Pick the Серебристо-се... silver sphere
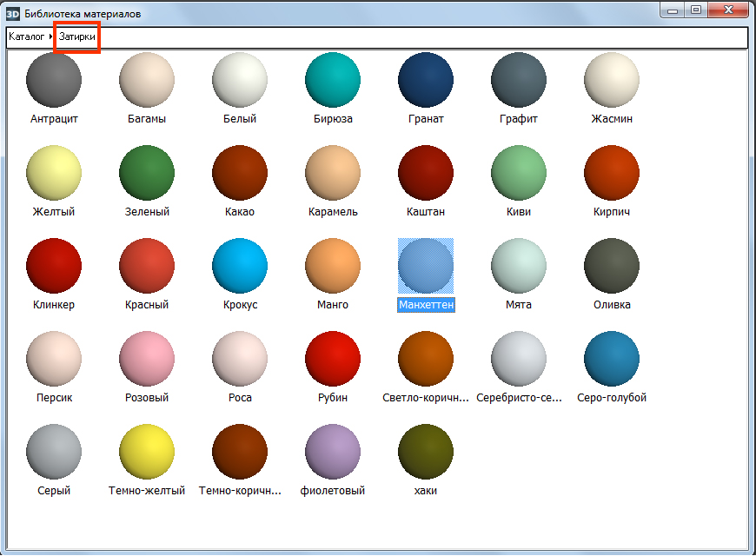The image size is (756, 556). [519, 360]
